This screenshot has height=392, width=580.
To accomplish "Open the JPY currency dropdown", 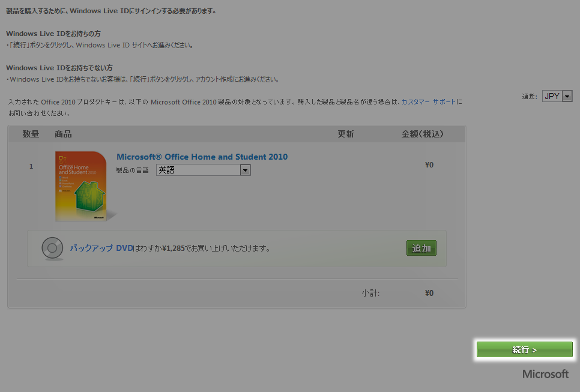I will click(557, 96).
